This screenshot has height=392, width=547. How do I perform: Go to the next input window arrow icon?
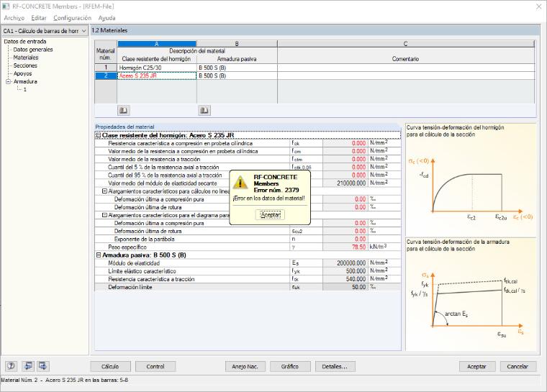(43, 366)
